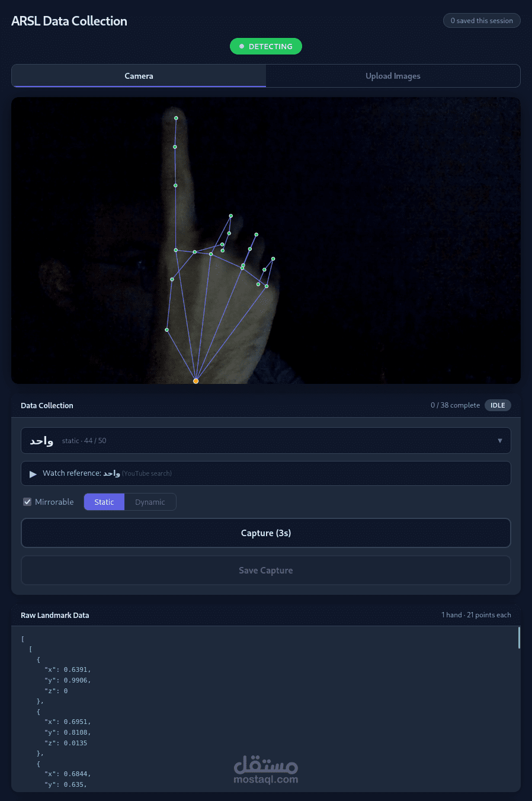Click the 1 hand · 21 points each text
This screenshot has height=801, width=532.
click(476, 615)
